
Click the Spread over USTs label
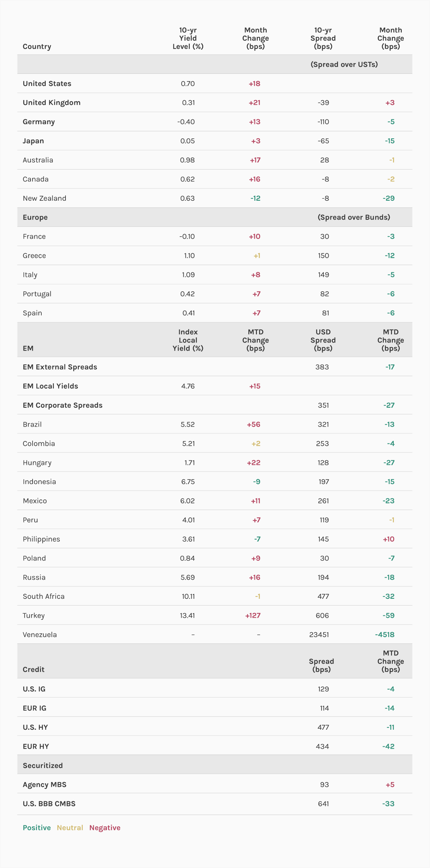point(344,64)
